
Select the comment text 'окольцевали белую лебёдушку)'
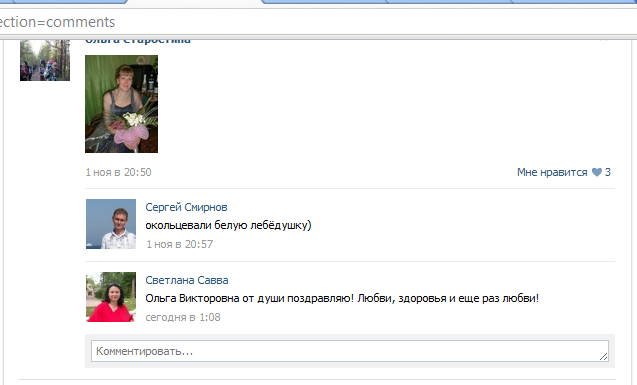tap(228, 225)
